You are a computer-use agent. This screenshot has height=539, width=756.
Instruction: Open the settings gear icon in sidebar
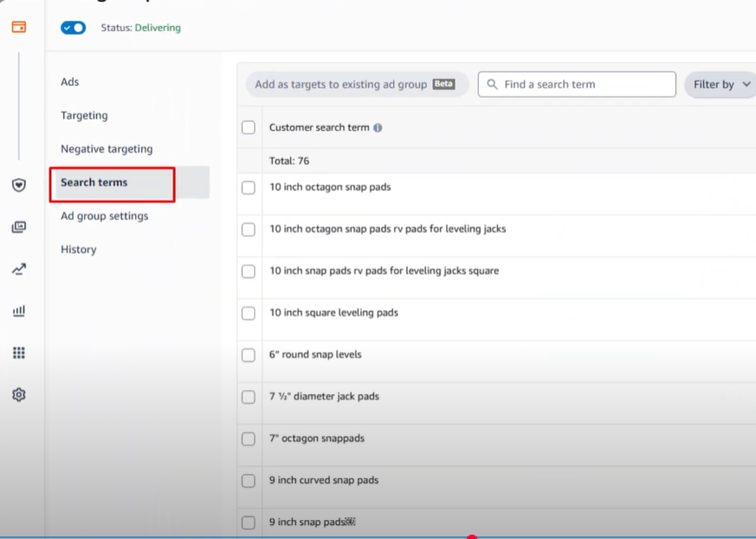point(17,394)
